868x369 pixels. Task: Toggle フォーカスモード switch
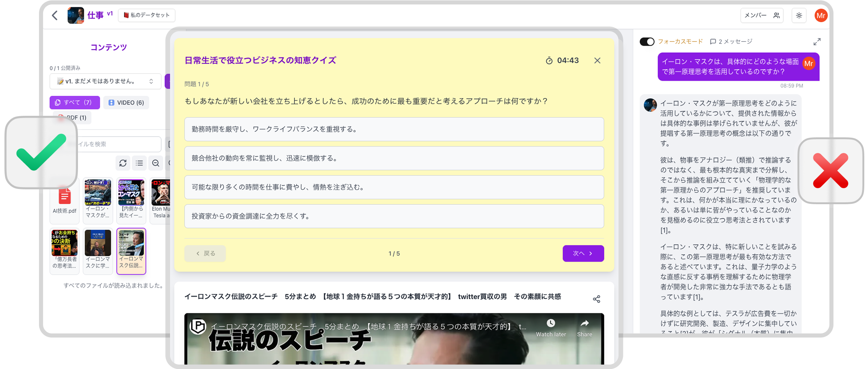[x=647, y=42]
